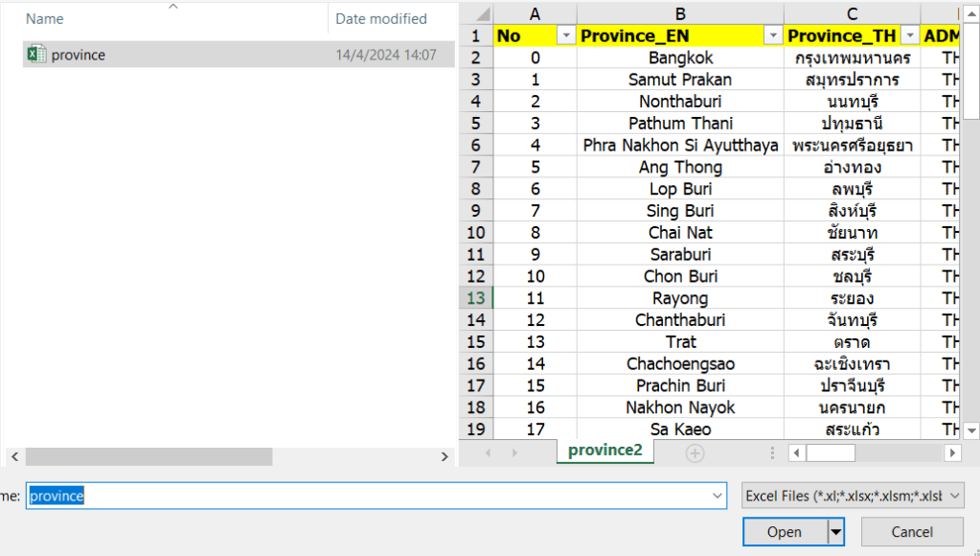Open the Province_TH filter dropdown
The width and height of the screenshot is (980, 556).
908,35
